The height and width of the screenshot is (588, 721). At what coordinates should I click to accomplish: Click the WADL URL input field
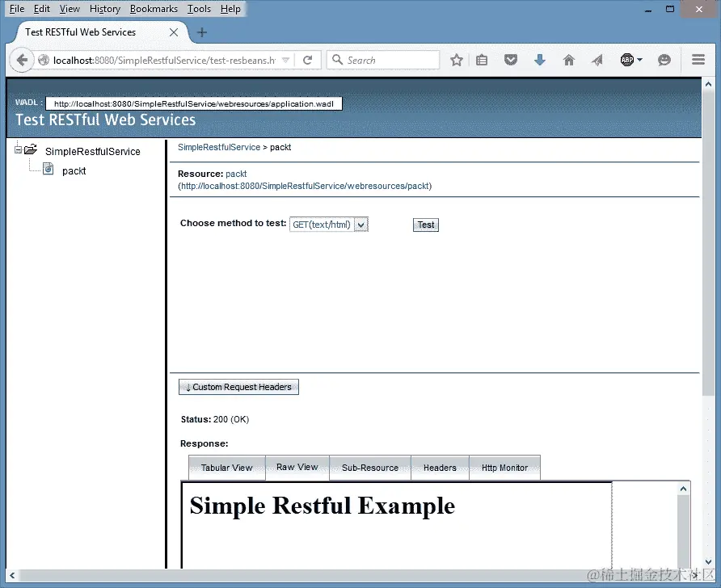point(193,104)
